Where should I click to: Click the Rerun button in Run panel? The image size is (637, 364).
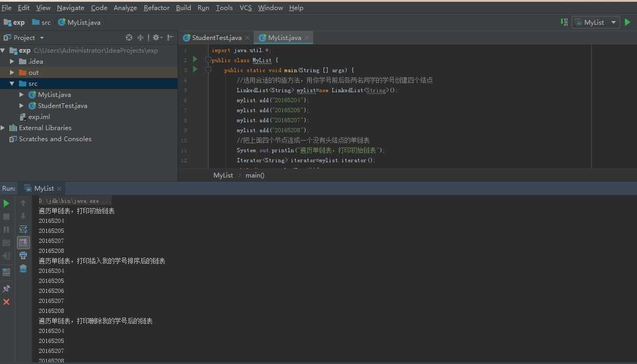(6, 203)
